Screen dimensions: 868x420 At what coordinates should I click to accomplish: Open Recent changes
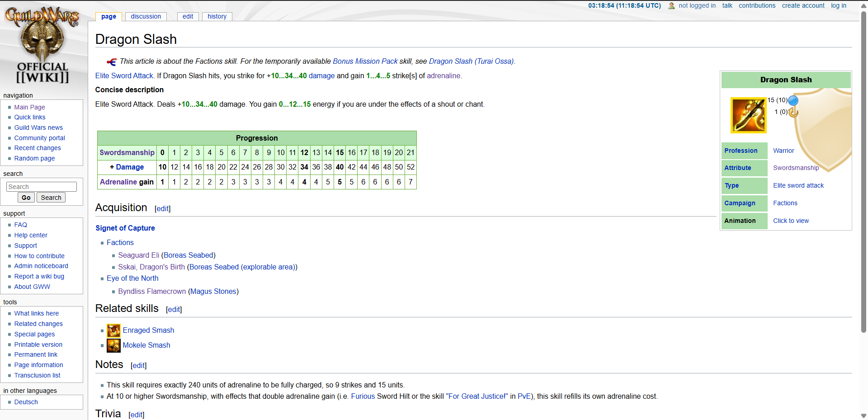point(38,148)
